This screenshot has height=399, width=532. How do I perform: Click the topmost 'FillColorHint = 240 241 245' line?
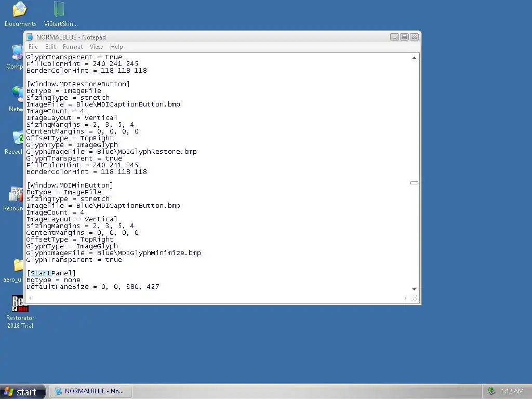82,64
